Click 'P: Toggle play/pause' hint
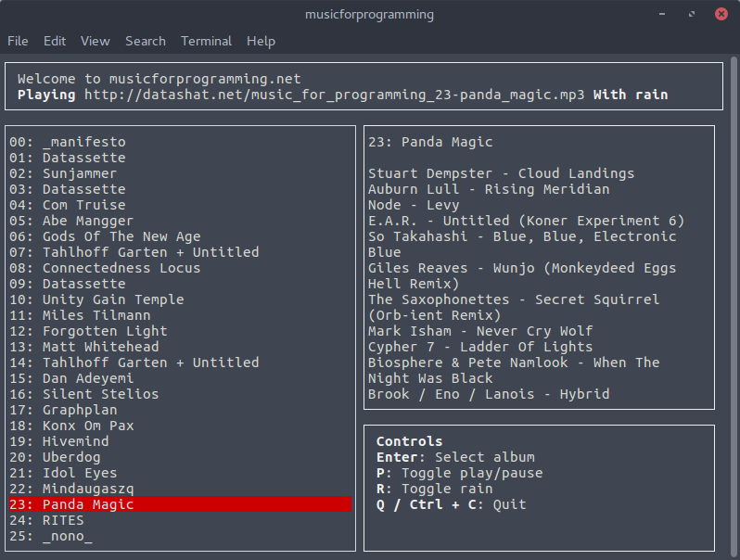 (460, 473)
